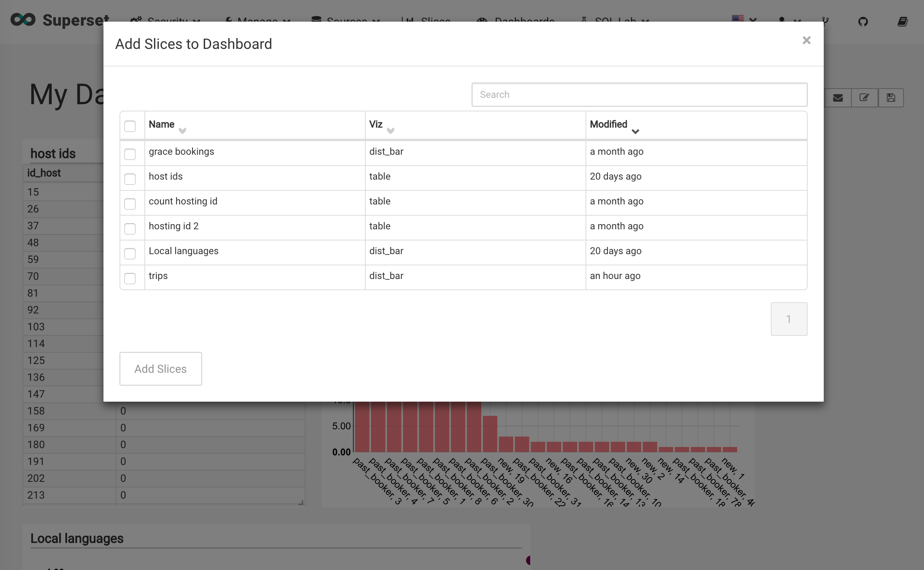Select page 1 in pagination
Screen dimensions: 924x570
[x=788, y=318]
